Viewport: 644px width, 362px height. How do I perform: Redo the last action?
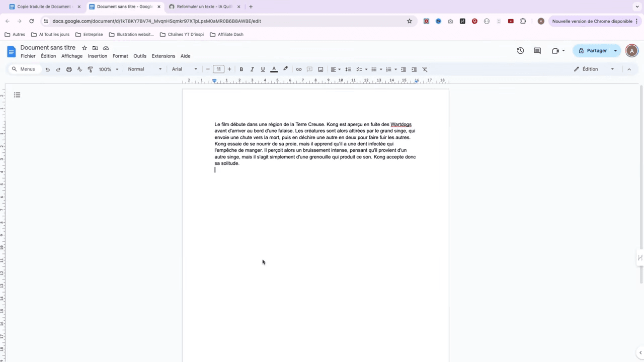coord(58,69)
